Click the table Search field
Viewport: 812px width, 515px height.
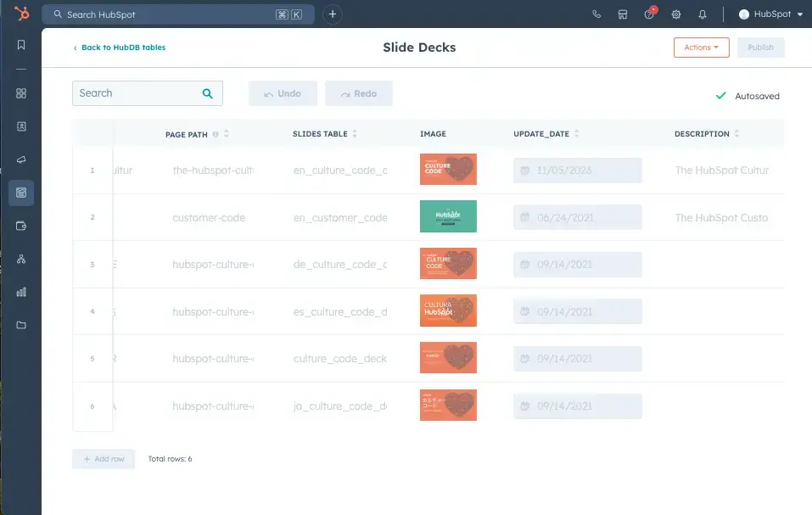pyautogui.click(x=137, y=93)
